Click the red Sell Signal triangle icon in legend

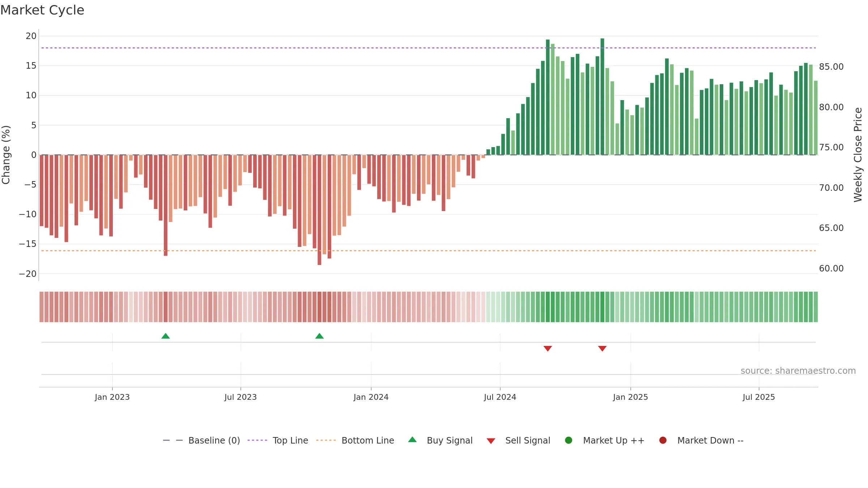click(491, 441)
